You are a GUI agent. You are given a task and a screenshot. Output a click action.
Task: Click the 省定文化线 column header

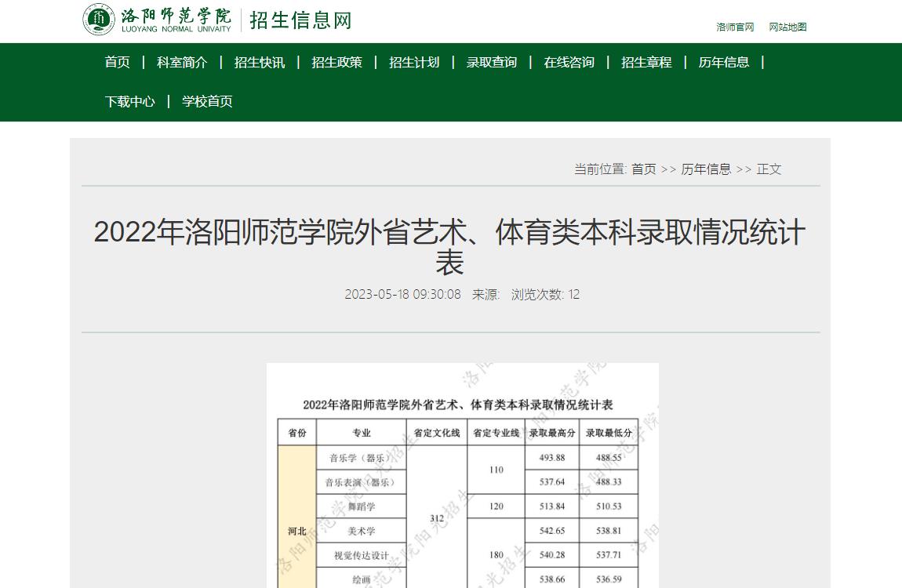coord(437,432)
